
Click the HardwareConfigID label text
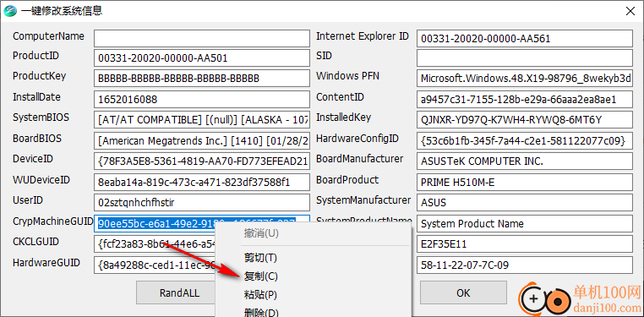pyautogui.click(x=357, y=139)
